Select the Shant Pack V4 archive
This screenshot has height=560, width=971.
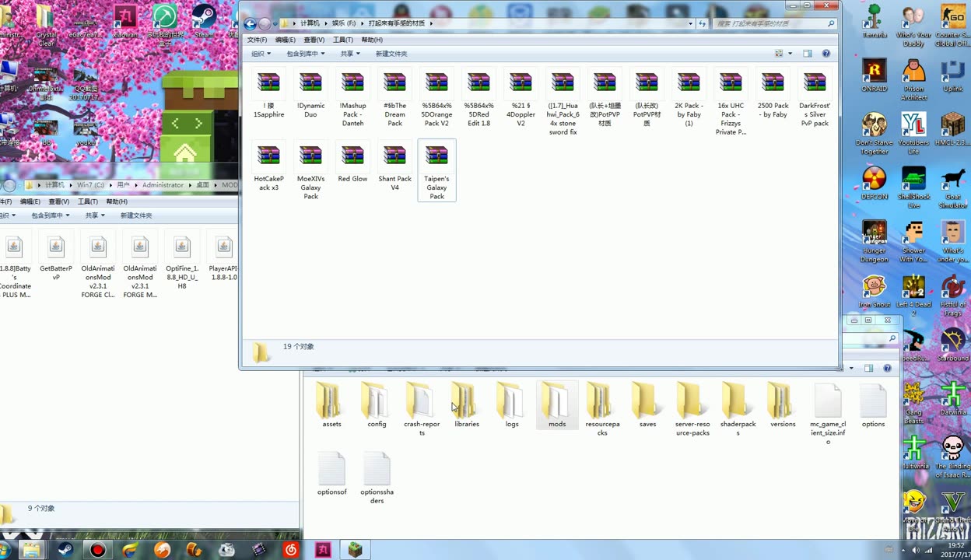coord(394,167)
